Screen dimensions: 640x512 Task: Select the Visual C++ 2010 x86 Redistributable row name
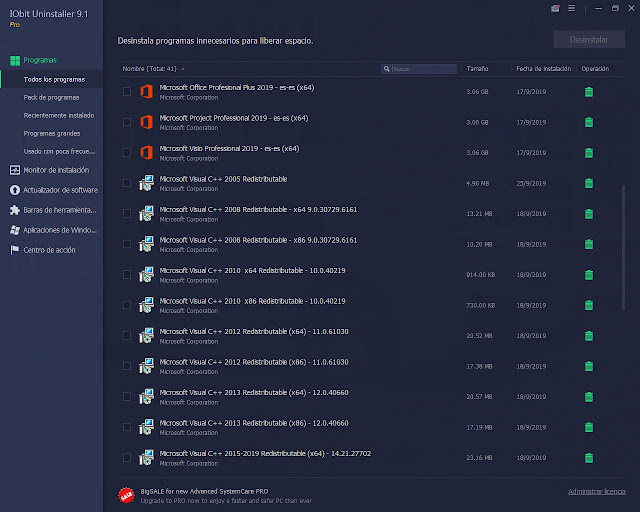[252, 301]
